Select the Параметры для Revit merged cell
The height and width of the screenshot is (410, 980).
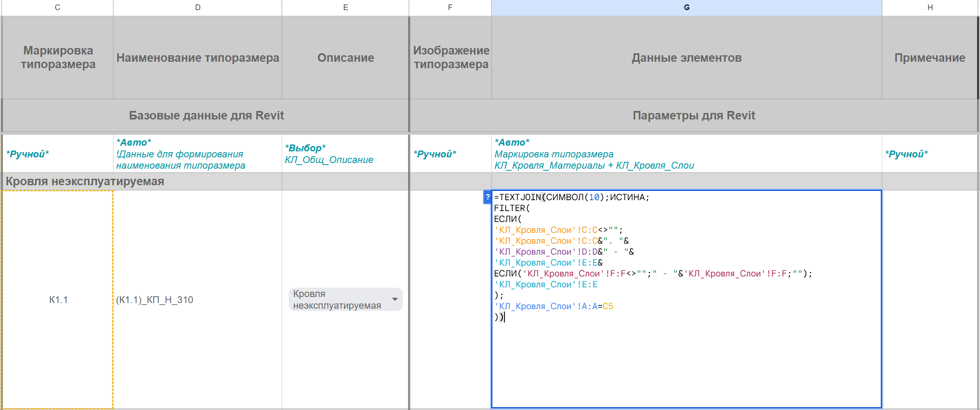tap(694, 115)
